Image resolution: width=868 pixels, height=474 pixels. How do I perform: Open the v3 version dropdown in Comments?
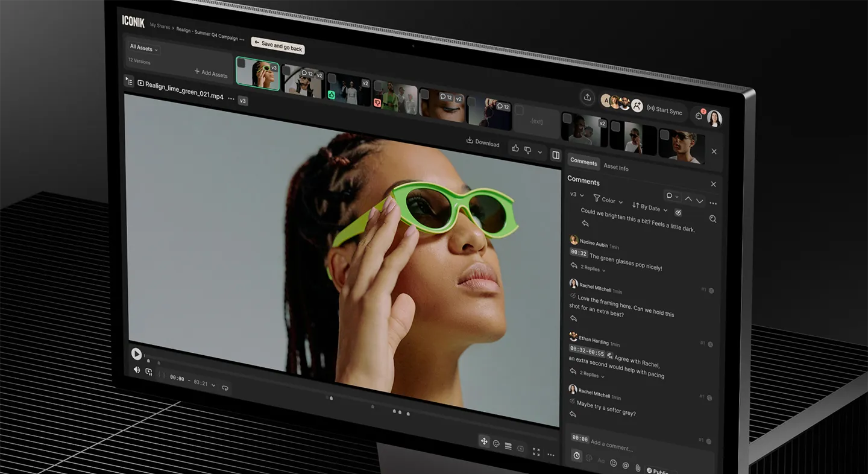pos(577,194)
